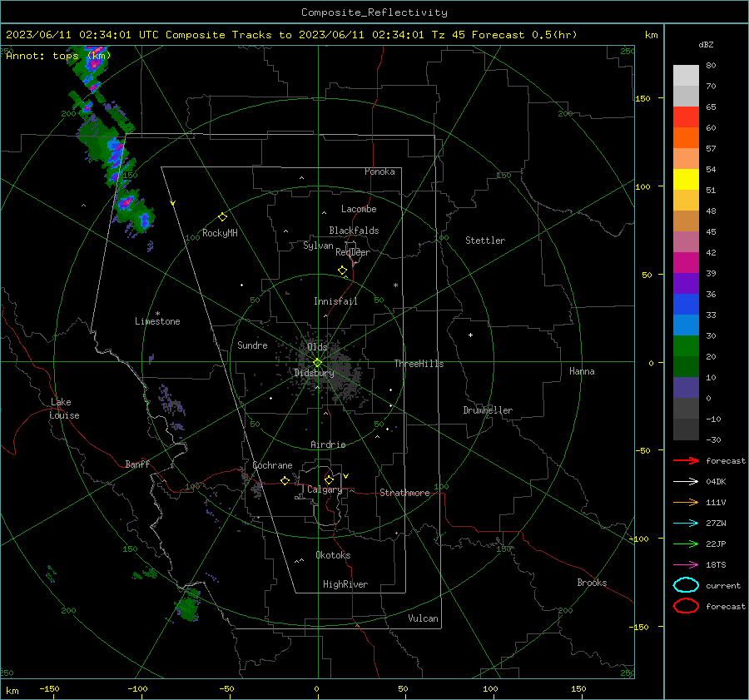Select the orange 111V arrow icon

point(686,502)
